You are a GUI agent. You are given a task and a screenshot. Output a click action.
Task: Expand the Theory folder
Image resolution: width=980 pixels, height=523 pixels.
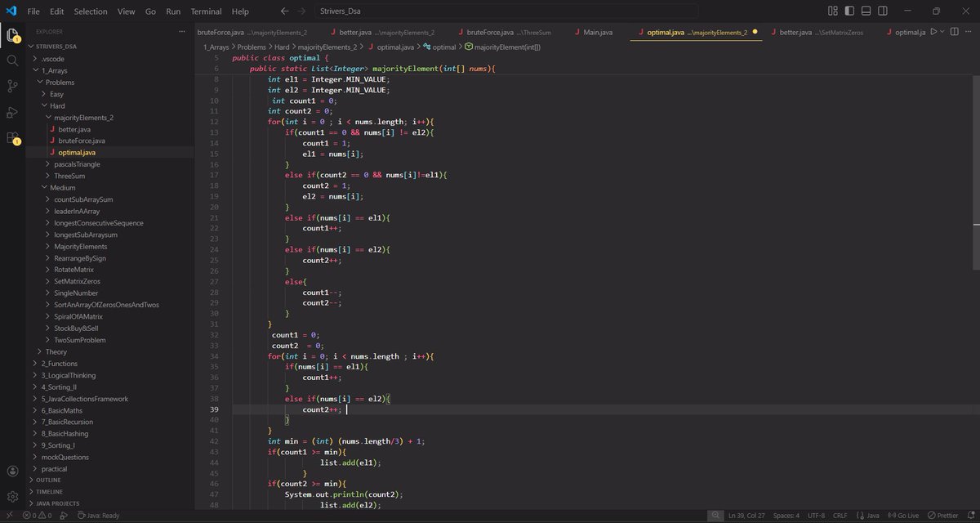(x=110, y=351)
